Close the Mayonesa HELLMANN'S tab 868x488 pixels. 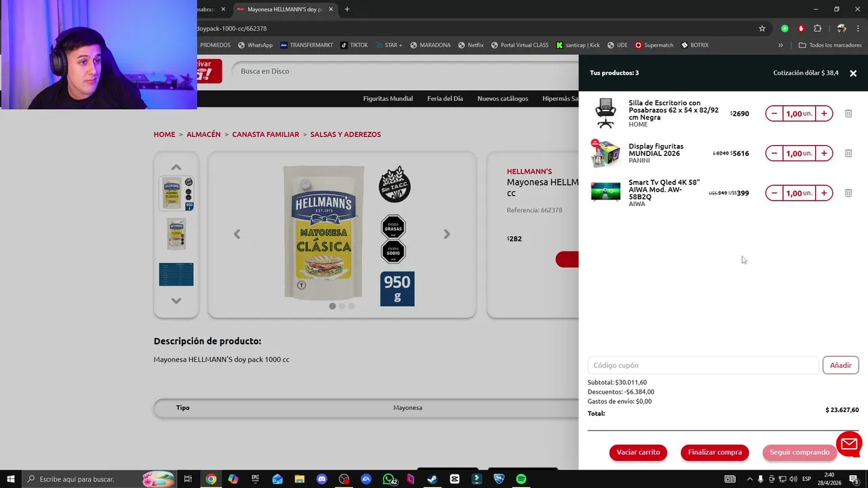330,9
